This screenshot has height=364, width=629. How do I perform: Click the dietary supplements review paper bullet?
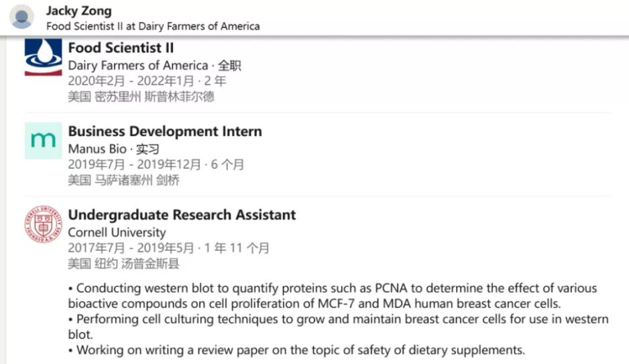(300, 350)
